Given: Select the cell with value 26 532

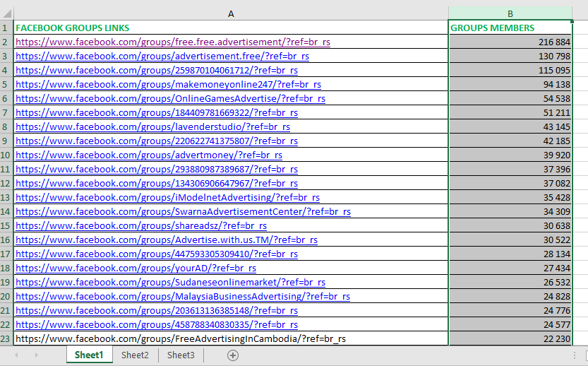Looking at the screenshot, I should point(510,283).
